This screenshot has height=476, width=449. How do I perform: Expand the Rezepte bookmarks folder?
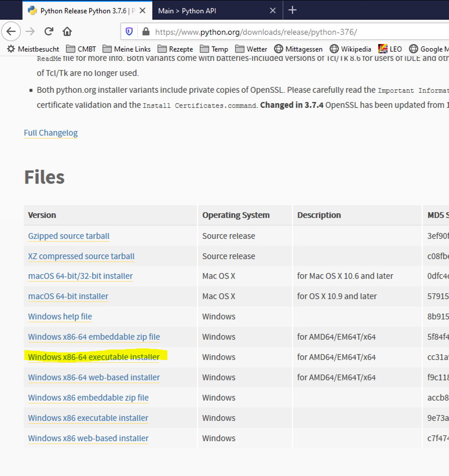pos(175,49)
